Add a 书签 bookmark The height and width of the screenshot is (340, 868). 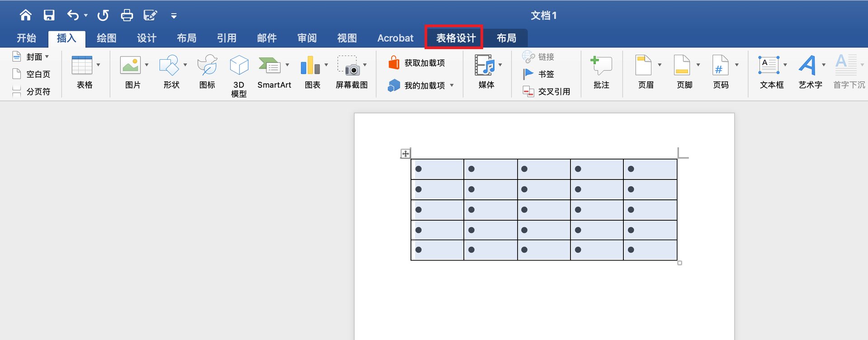(538, 74)
